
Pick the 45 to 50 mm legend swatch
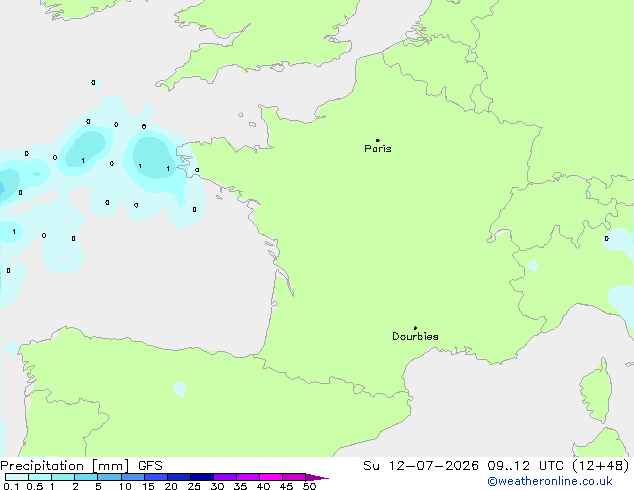pyautogui.click(x=294, y=477)
